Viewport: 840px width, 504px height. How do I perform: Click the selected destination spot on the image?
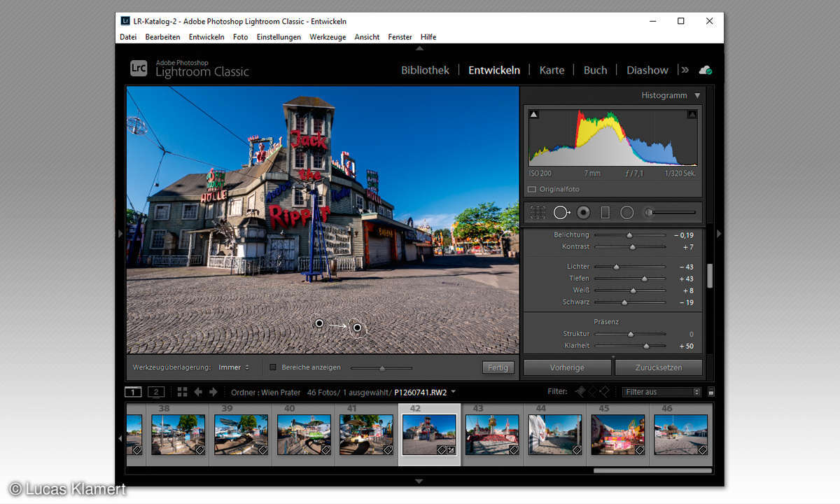click(357, 327)
